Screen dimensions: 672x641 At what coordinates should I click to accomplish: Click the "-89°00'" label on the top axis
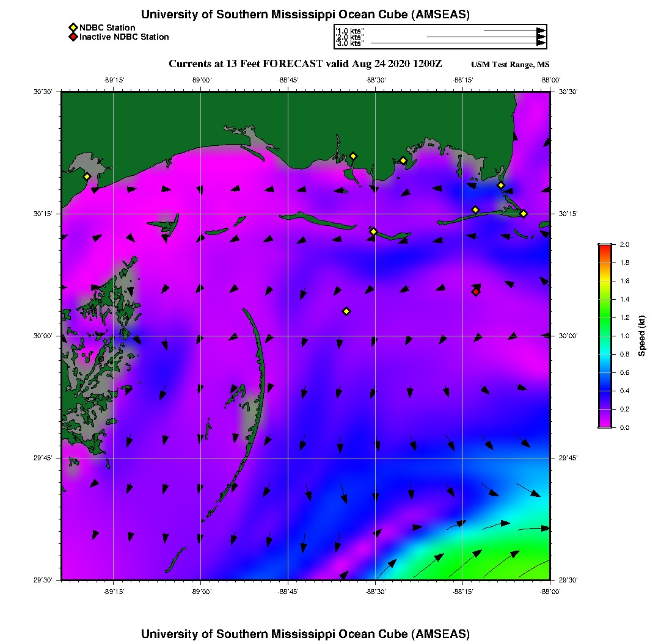tap(200, 80)
